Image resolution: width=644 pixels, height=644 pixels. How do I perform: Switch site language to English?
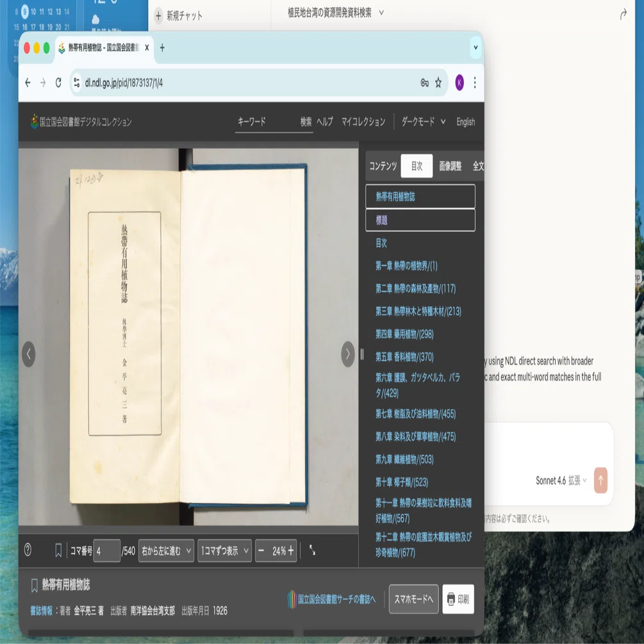click(465, 122)
